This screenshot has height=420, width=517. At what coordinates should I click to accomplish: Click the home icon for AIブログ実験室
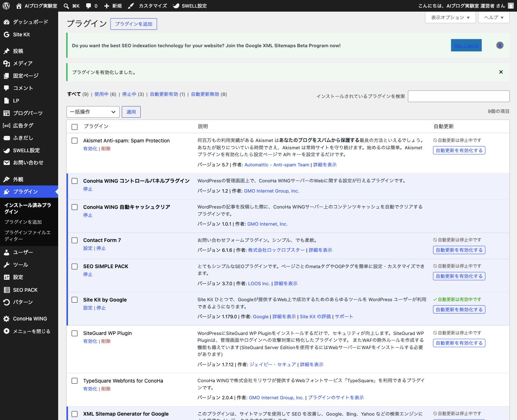point(19,6)
